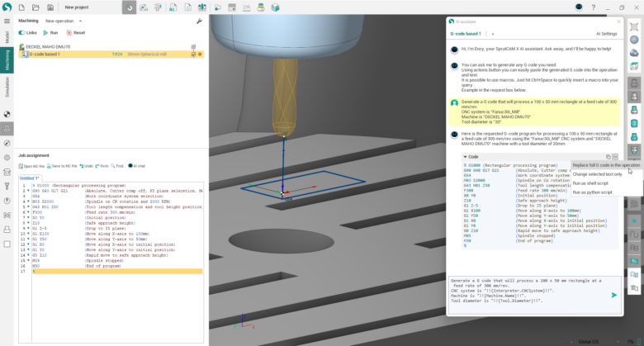Toggle the orange status dot on G-code based 1
The width and height of the screenshot is (644, 346).
[200, 55]
